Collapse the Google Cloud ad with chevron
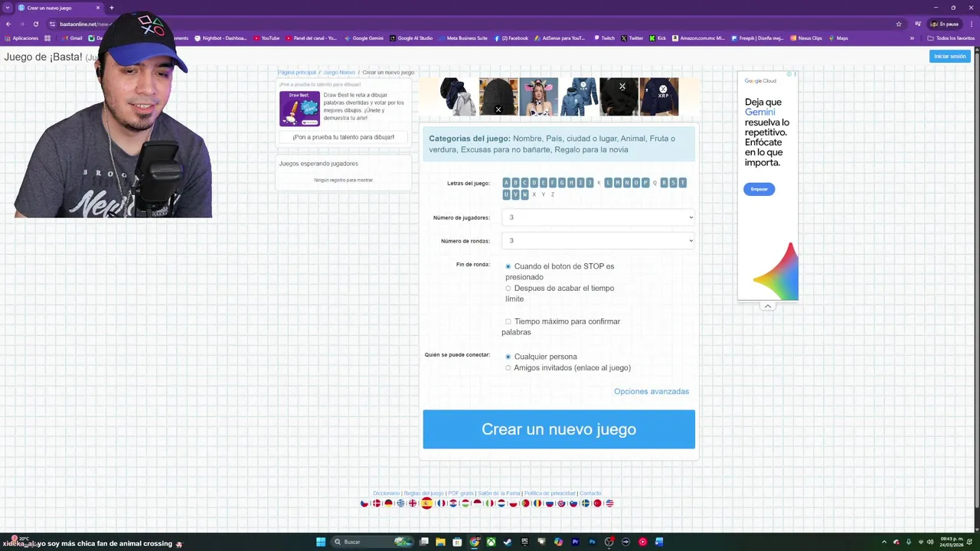The image size is (980, 551). 768,306
